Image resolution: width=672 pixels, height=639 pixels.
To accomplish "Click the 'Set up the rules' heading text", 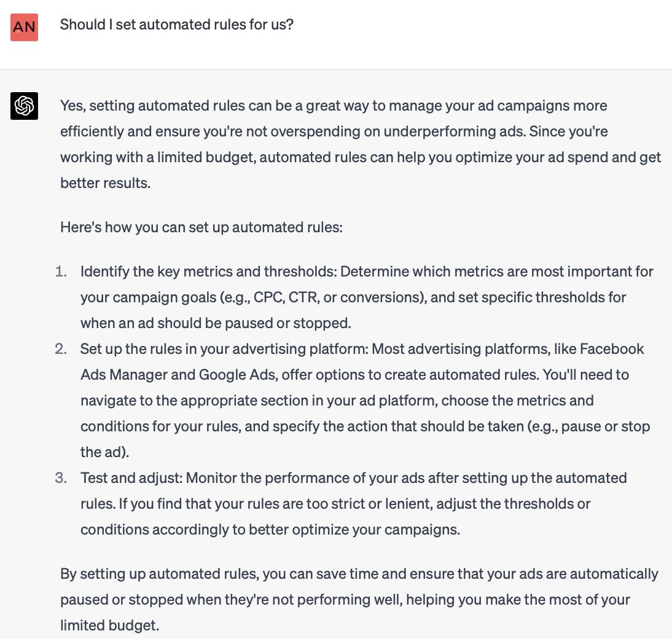I will click(x=224, y=349).
